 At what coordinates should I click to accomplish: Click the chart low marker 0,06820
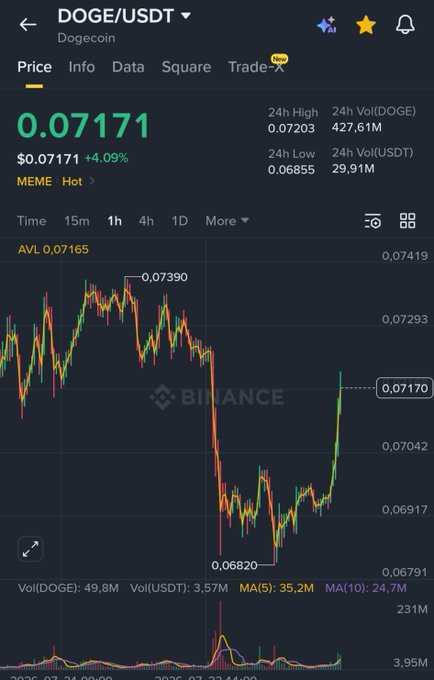234,566
